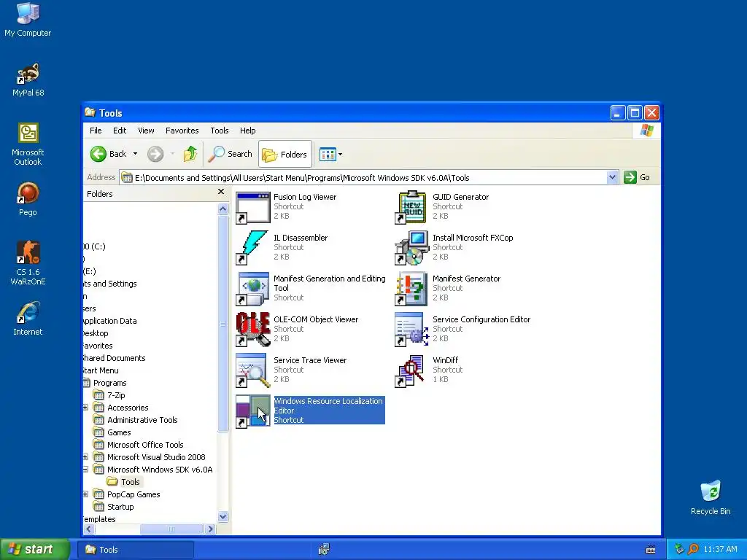
Task: Click the green Back arrow button
Action: 109,154
